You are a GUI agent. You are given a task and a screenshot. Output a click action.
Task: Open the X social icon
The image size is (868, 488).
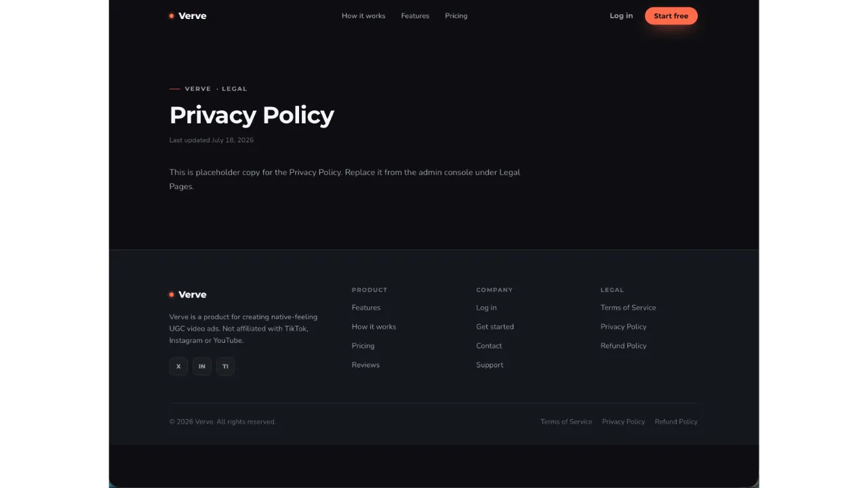(x=178, y=366)
